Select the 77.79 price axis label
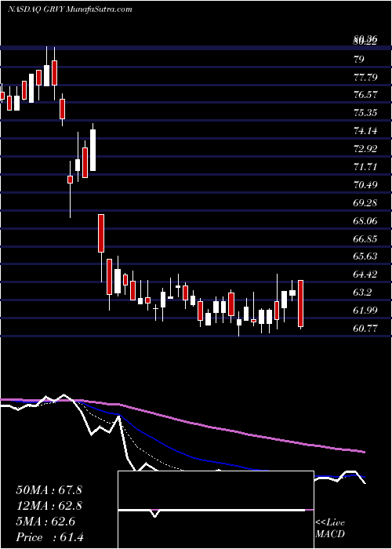Screen dimensions: 392x549 [x=366, y=77]
